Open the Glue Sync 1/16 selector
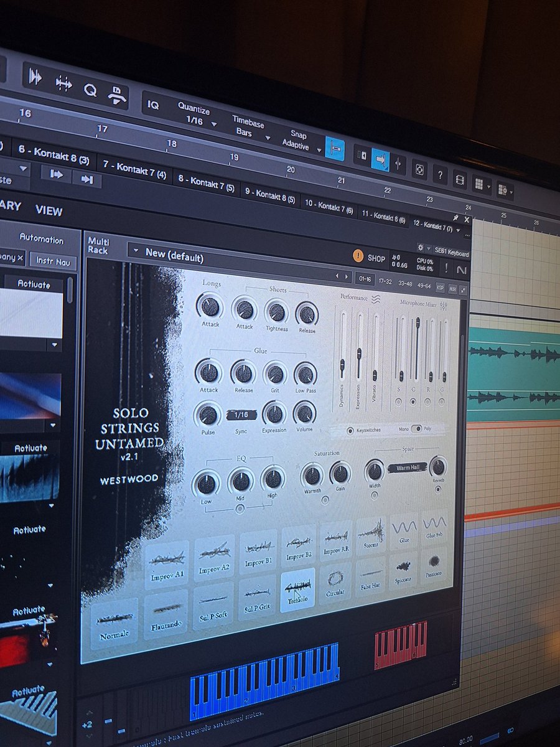The image size is (560, 747). coord(241,415)
